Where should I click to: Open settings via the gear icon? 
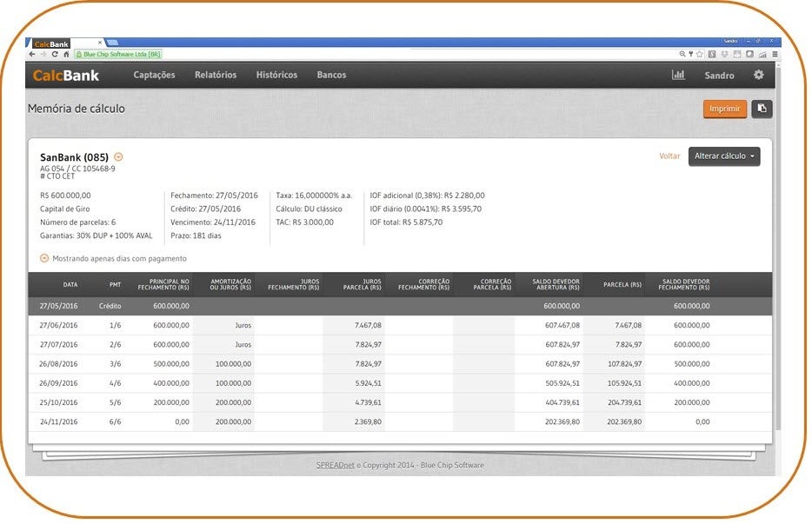pyautogui.click(x=758, y=76)
